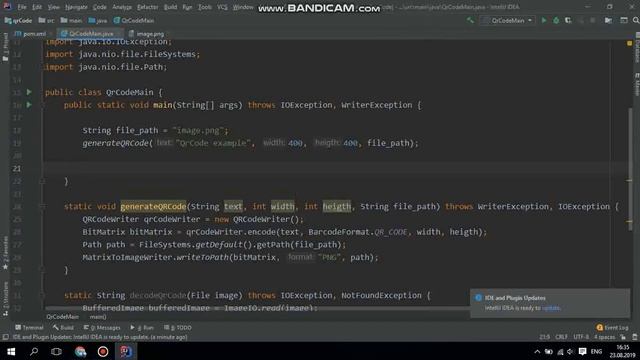640x360 pixels.
Task: Click the caret position 21:5 in the status bar
Action: click(x=544, y=337)
